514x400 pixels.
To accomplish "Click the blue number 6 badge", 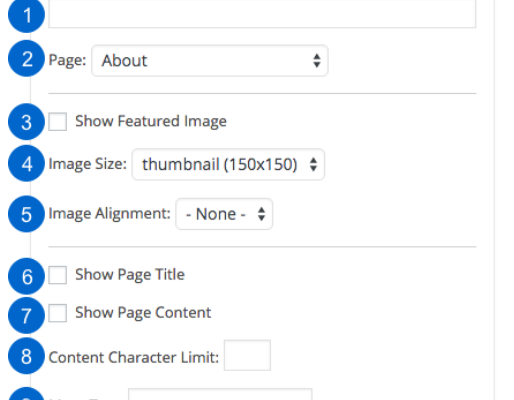I will point(26,276).
